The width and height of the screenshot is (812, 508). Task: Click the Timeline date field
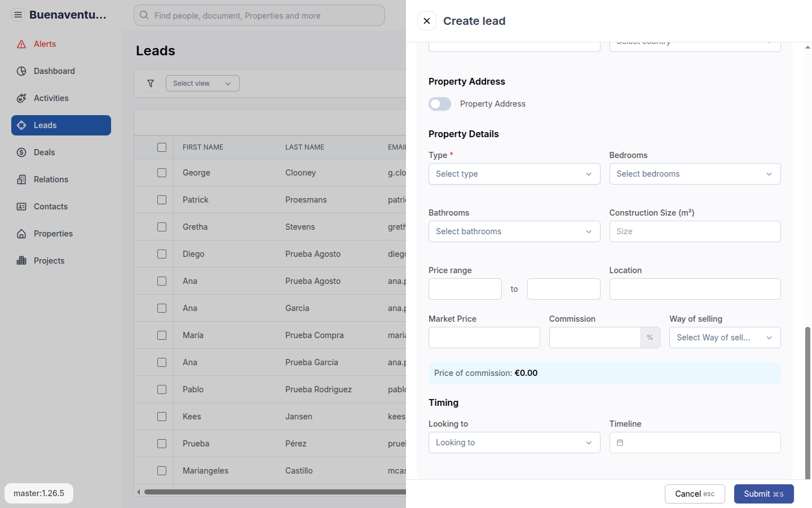[695, 443]
